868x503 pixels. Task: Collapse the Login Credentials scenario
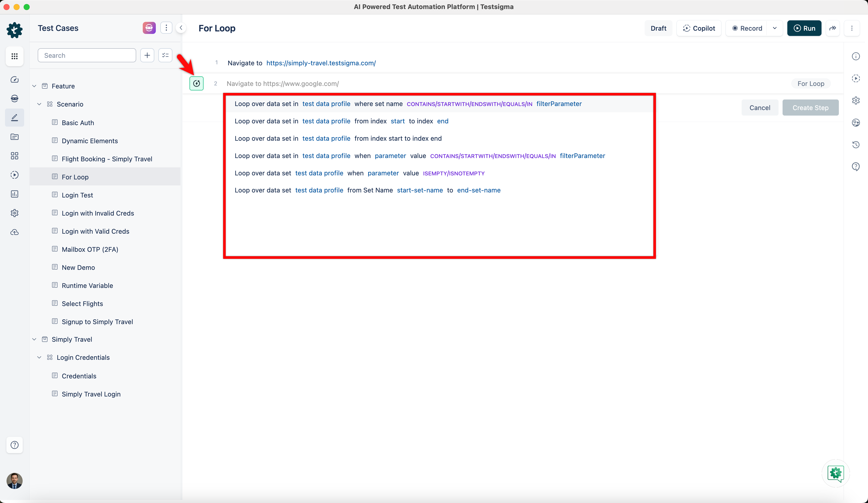click(x=39, y=357)
